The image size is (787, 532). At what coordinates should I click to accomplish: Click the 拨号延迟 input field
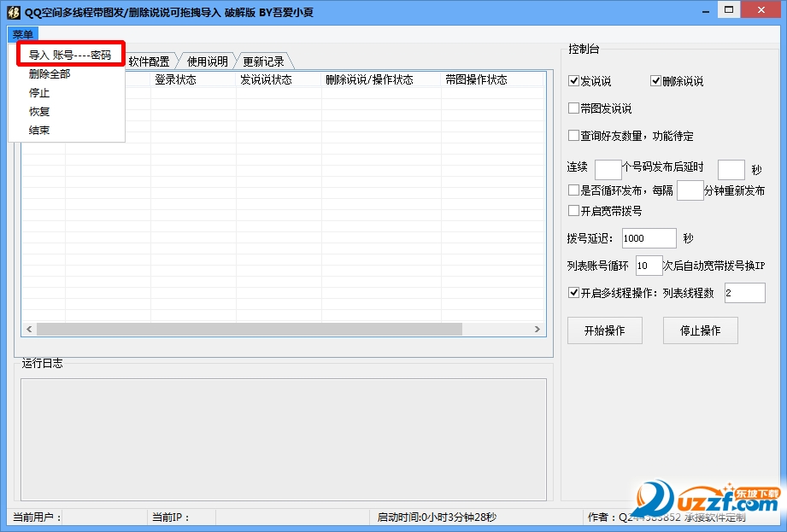tap(649, 238)
